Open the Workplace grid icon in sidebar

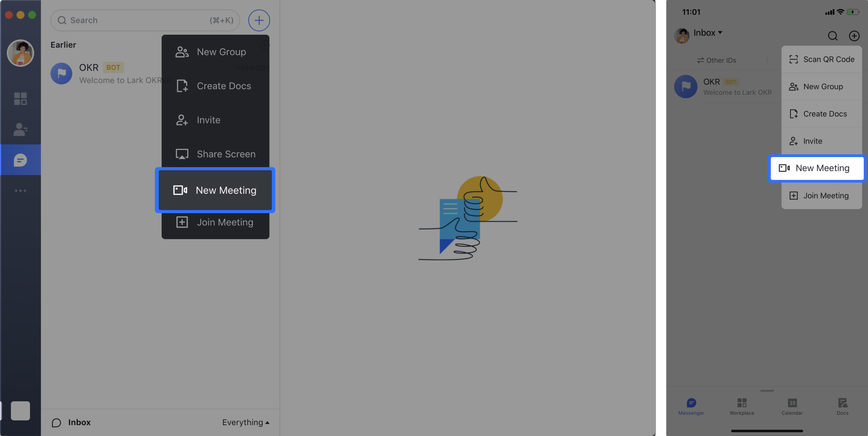coord(20,99)
